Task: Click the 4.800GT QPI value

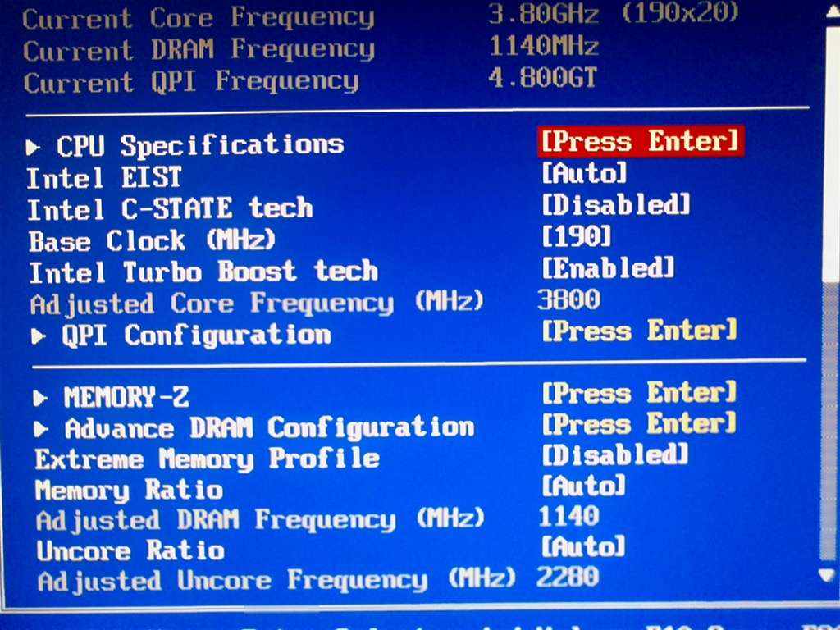Action: point(542,78)
